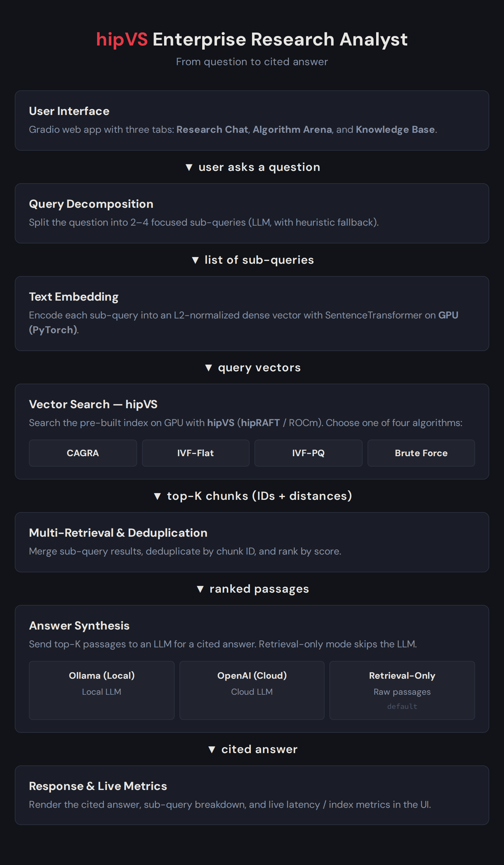The width and height of the screenshot is (504, 865).
Task: Click the arrow beside 'user asks a question'
Action: 189,168
